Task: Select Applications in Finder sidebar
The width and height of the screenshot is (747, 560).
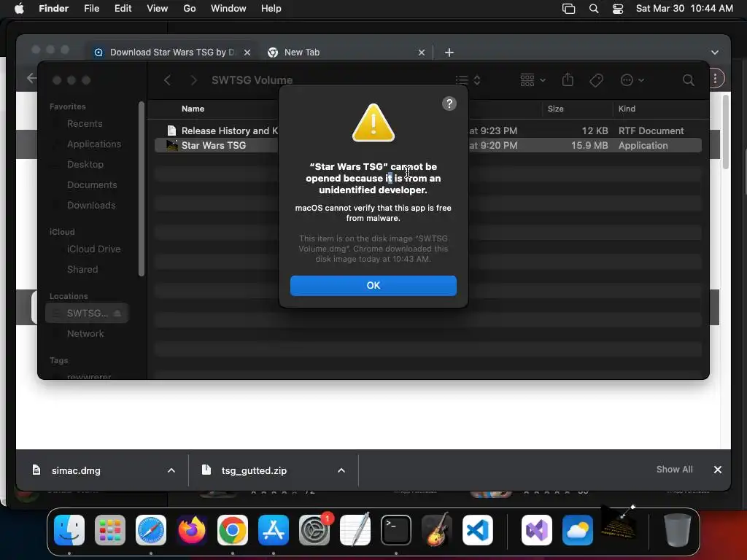Action: [x=94, y=144]
